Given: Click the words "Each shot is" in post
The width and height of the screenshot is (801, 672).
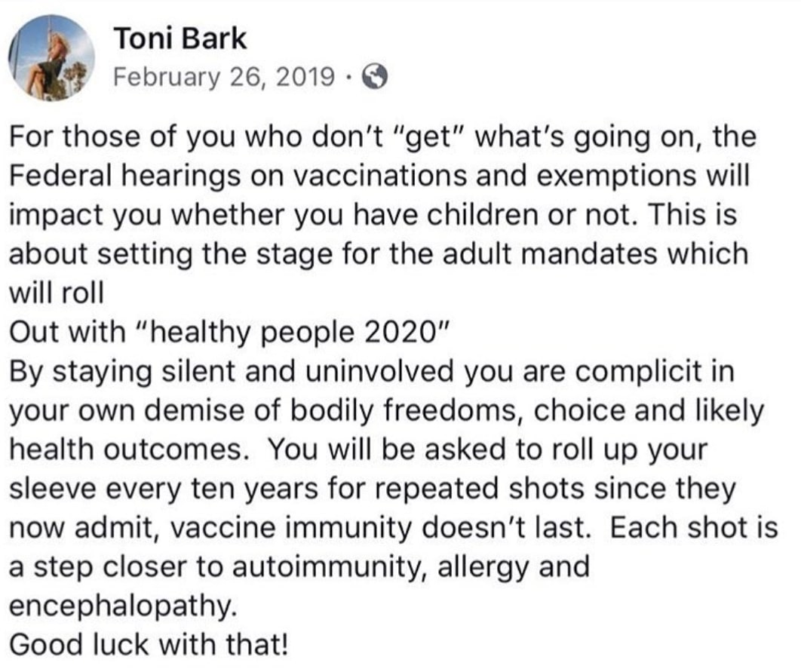Looking at the screenshot, I should [x=694, y=527].
